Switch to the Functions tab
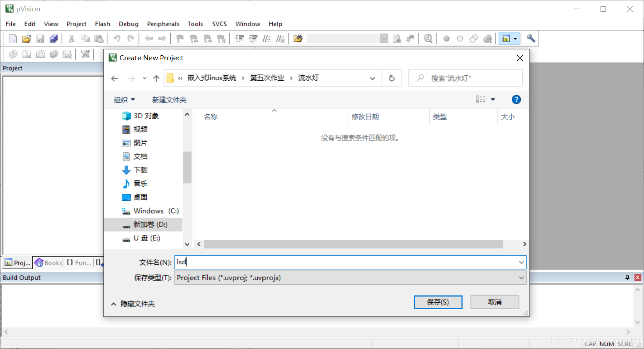644x349 pixels. [x=78, y=262]
